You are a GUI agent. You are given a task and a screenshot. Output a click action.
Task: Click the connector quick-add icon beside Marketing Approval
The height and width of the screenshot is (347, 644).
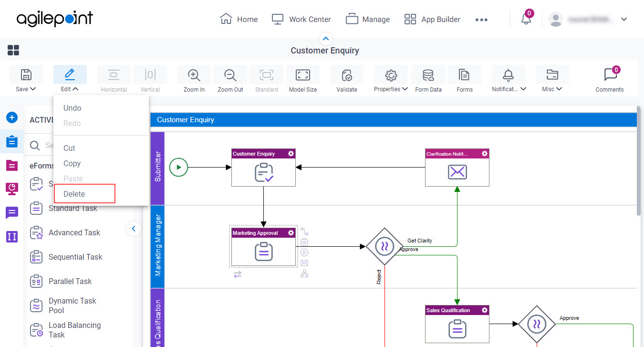click(304, 231)
